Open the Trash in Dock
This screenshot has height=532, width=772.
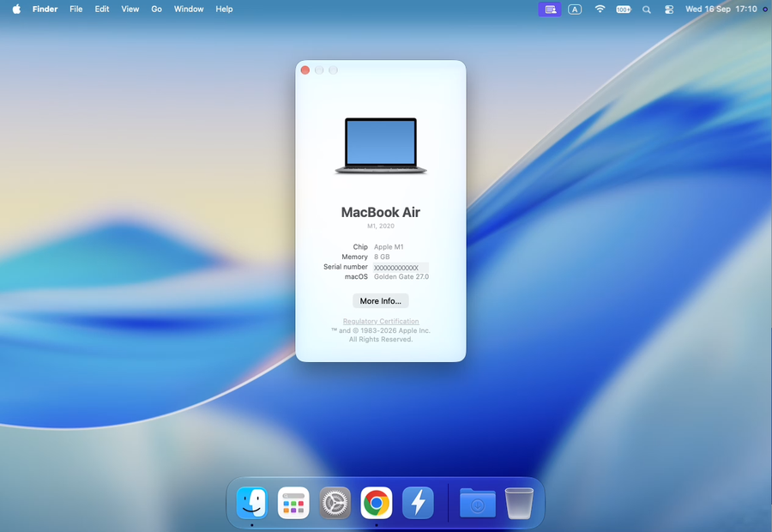(x=519, y=503)
